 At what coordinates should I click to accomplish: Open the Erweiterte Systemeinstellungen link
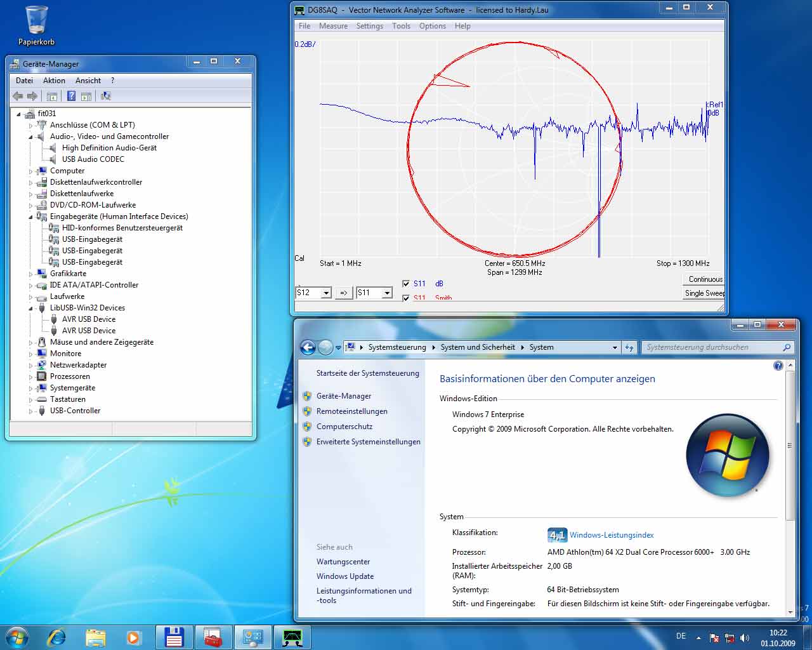coord(369,442)
